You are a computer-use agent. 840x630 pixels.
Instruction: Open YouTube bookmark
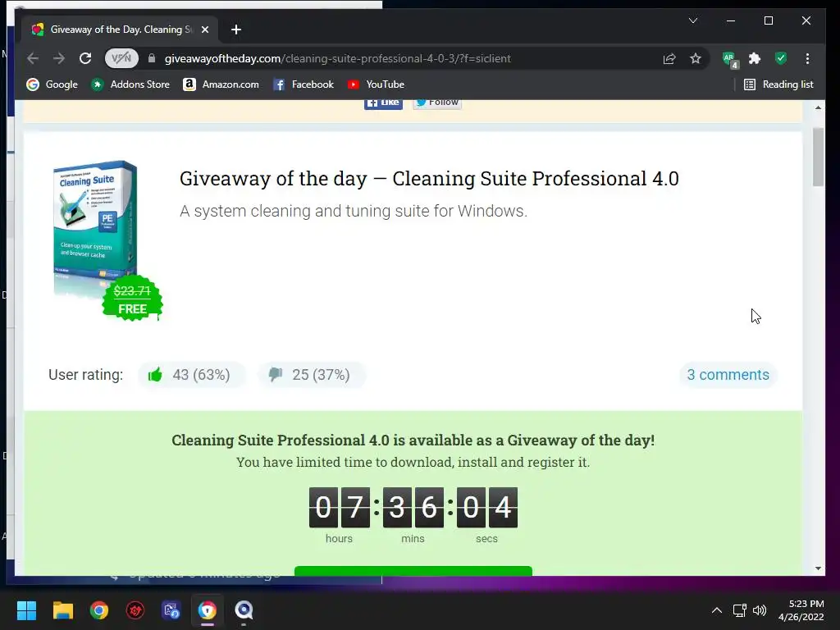coord(376,84)
